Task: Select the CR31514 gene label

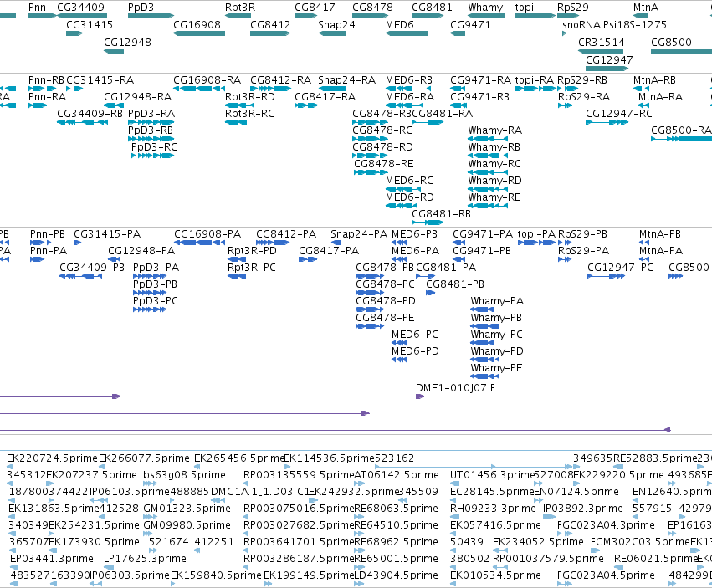Action: click(602, 42)
